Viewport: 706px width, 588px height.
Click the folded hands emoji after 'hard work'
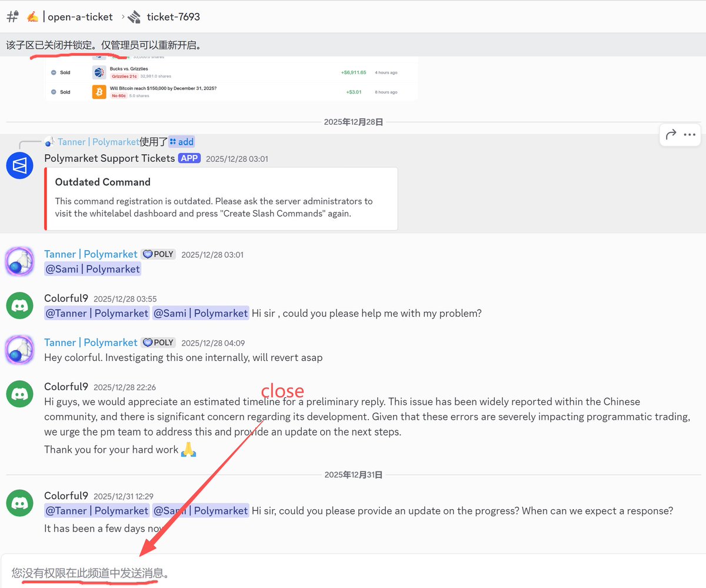click(x=188, y=450)
